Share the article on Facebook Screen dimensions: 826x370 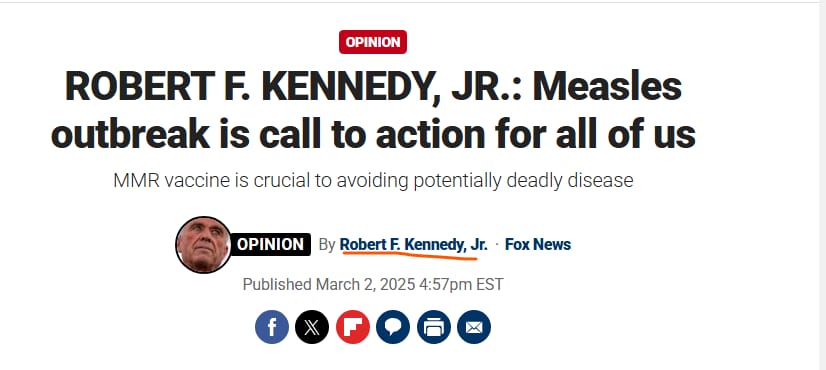(272, 327)
